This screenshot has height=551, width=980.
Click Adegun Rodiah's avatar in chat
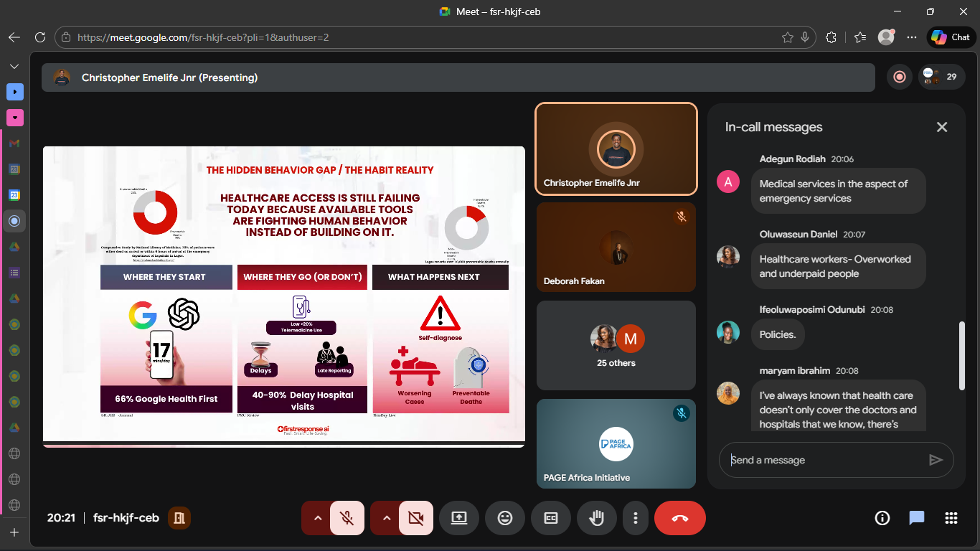coord(728,182)
